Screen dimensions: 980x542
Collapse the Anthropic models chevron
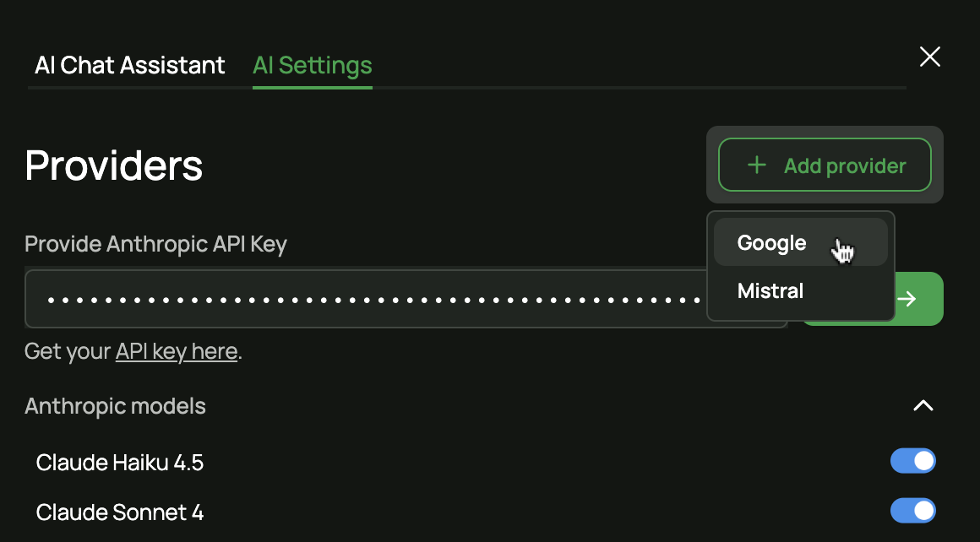[923, 406]
